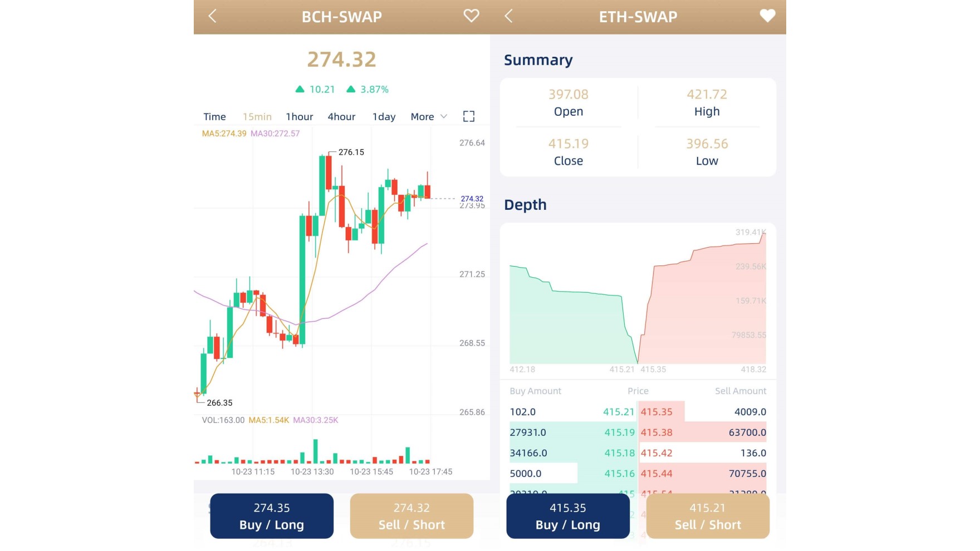
Task: Tap Buy / Long at 415.35
Action: click(568, 516)
